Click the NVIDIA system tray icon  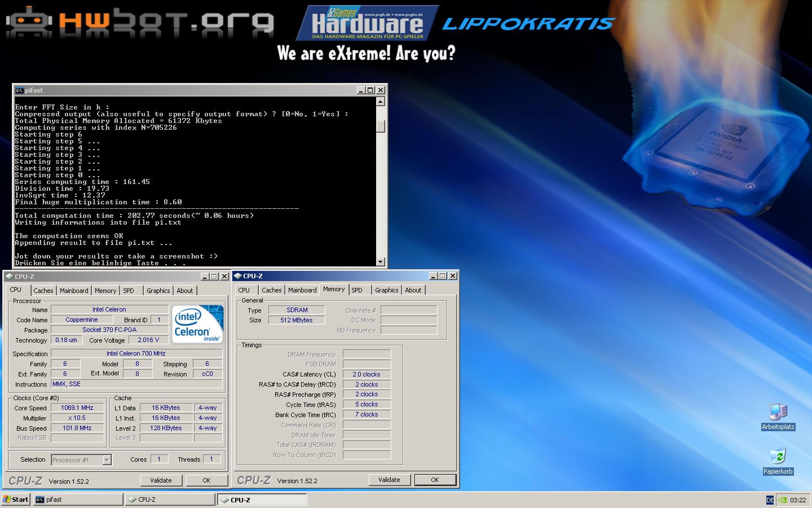[782, 500]
